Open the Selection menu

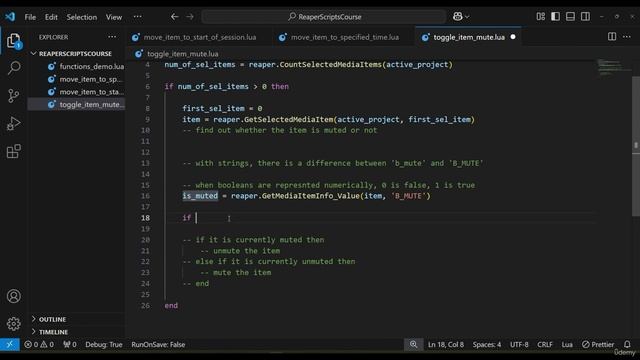82,17
